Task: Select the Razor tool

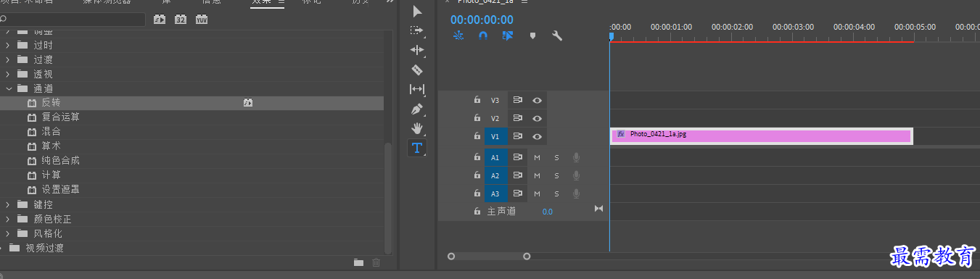Action: 417,70
